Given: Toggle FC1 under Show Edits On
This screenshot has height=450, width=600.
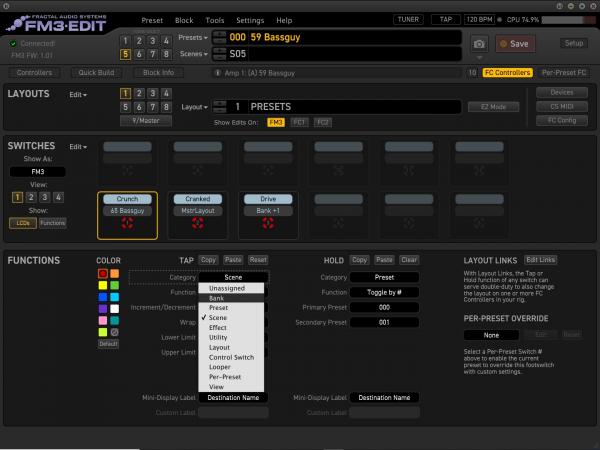Looking at the screenshot, I should click(x=299, y=122).
